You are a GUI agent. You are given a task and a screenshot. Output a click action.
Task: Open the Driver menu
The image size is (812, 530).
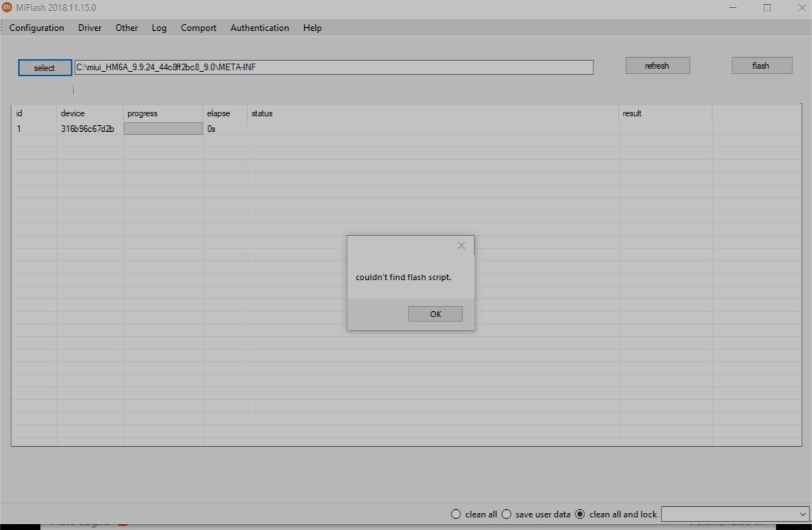(x=90, y=28)
